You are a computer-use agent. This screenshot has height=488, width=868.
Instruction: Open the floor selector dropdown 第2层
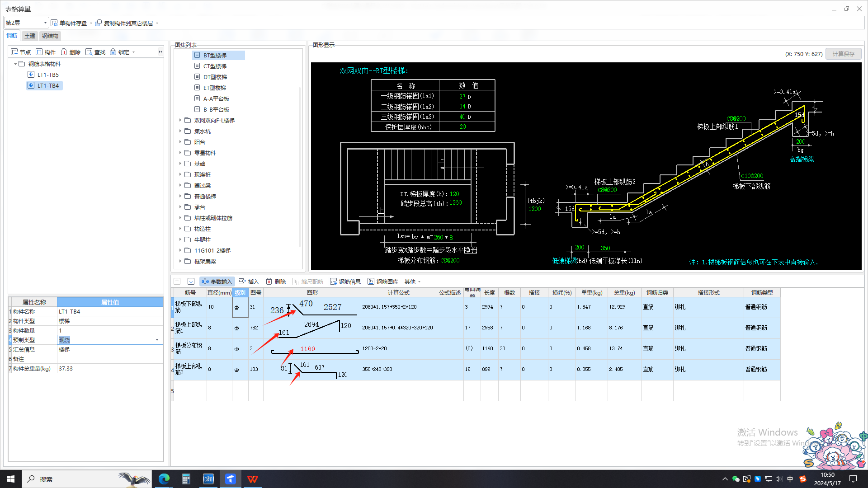click(26, 23)
